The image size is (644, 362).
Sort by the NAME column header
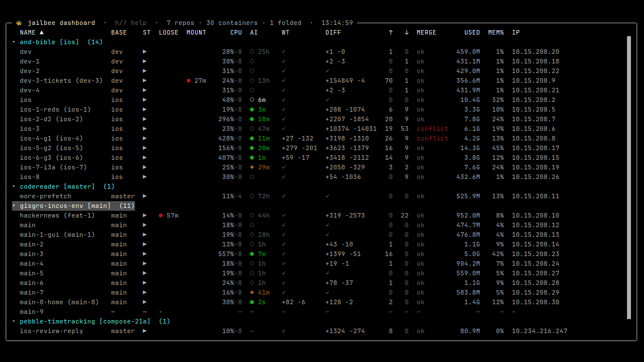pyautogui.click(x=32, y=32)
